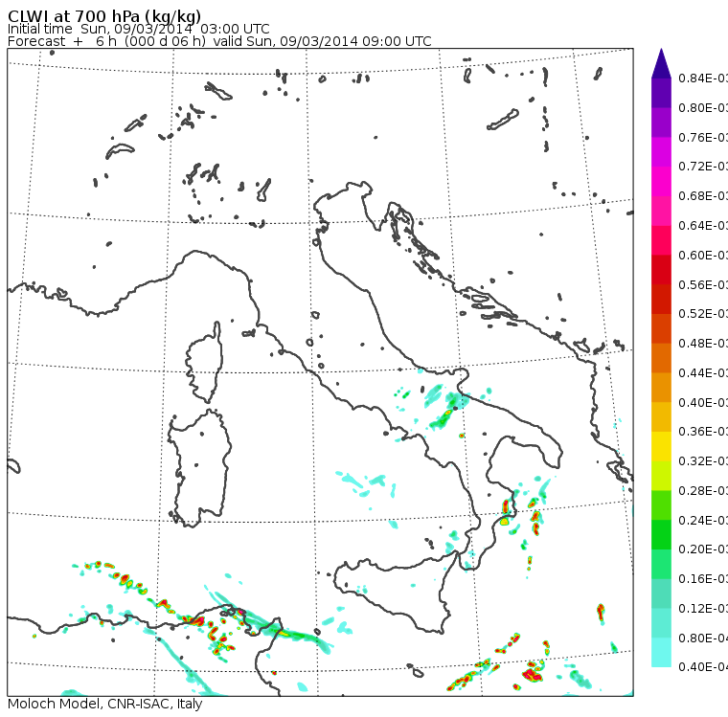Viewport: 728px width, 717px height.
Task: Pick the violet band between 0.76E-03 and 0.80E-03
Action: tap(661, 123)
